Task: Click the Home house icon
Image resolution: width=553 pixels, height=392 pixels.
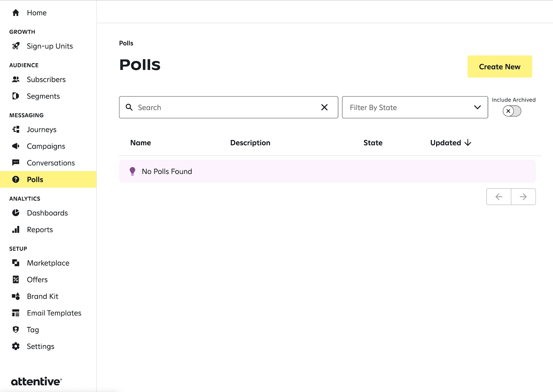Action: (16, 13)
